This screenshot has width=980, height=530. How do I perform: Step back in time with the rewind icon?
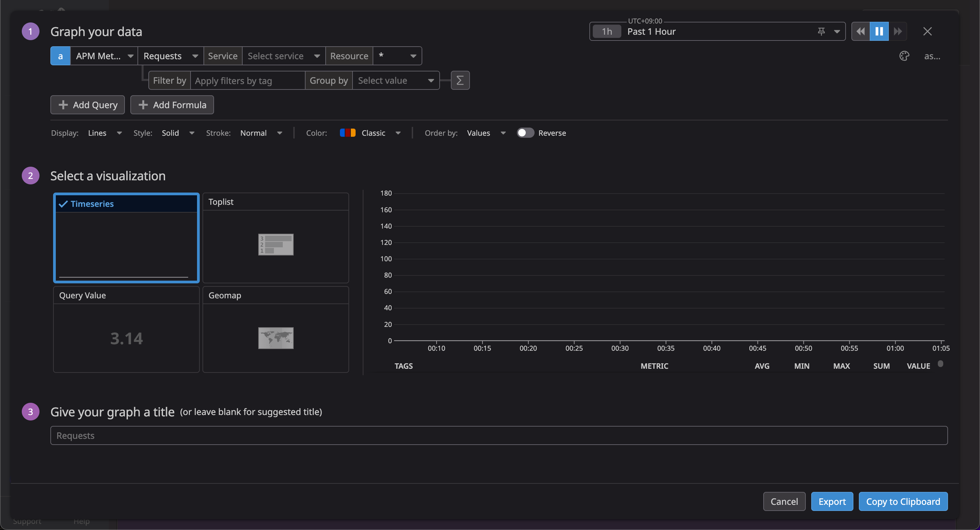[860, 31]
